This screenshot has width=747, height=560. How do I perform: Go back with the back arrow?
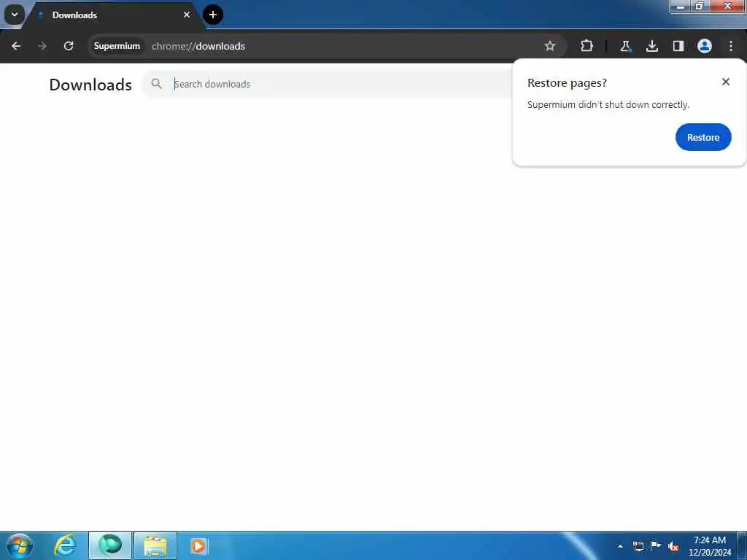click(16, 46)
